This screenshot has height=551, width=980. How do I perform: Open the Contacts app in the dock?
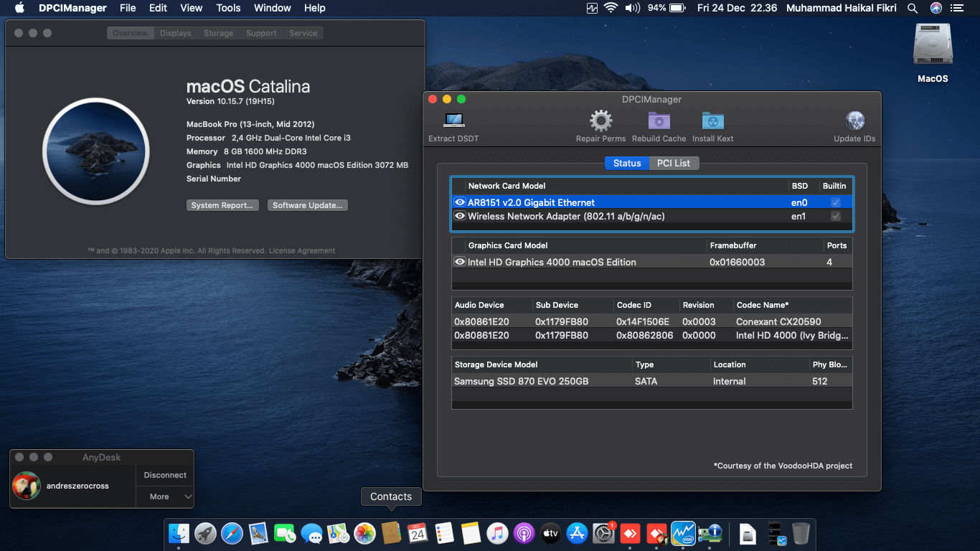pos(391,533)
